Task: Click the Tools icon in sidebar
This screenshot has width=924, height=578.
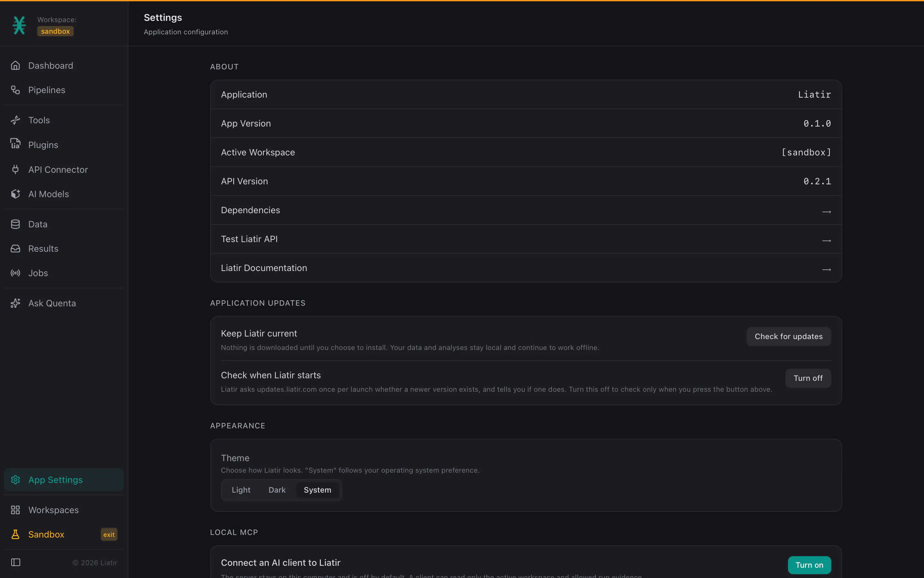Action: point(15,120)
